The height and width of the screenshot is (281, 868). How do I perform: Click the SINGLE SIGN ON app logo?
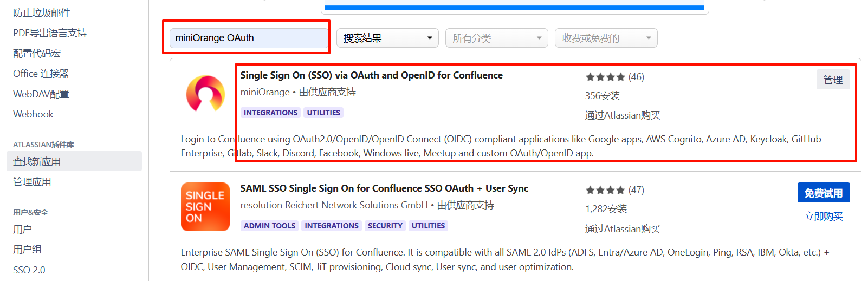[x=205, y=207]
